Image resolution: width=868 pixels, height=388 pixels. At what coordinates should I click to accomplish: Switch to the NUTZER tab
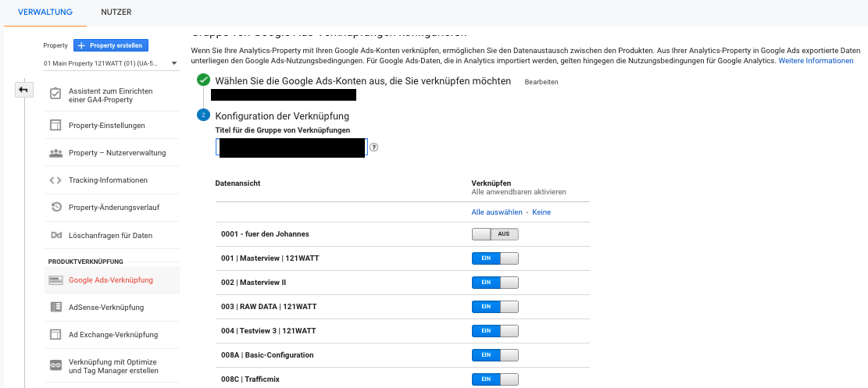coord(116,12)
